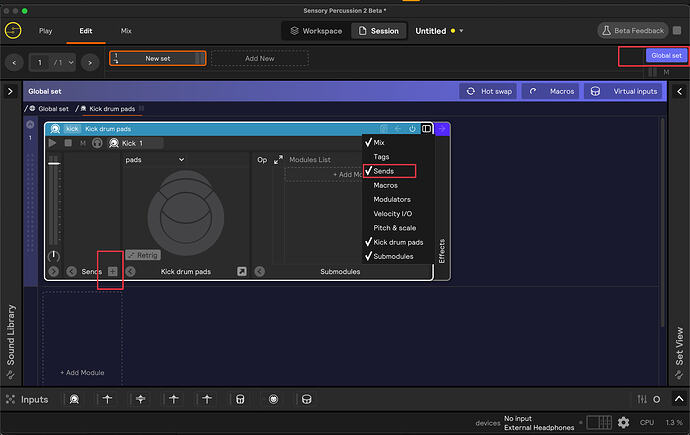
Task: Go to the next set arrow
Action: pyautogui.click(x=90, y=63)
